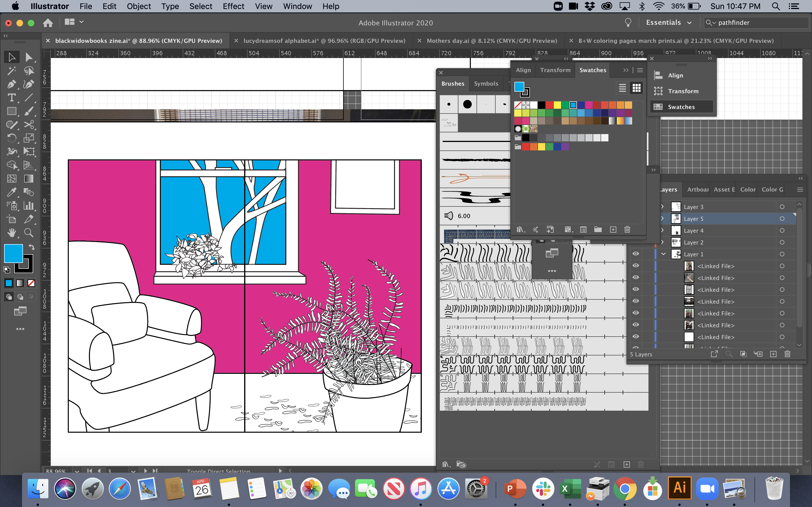This screenshot has height=507, width=812.
Task: Select the Zoom tool
Action: (x=29, y=233)
